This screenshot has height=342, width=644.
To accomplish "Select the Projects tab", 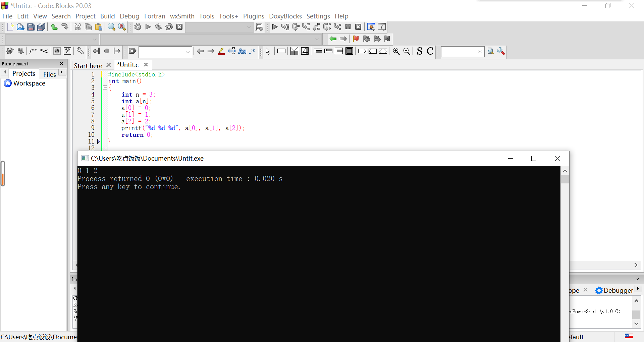I will point(24,73).
